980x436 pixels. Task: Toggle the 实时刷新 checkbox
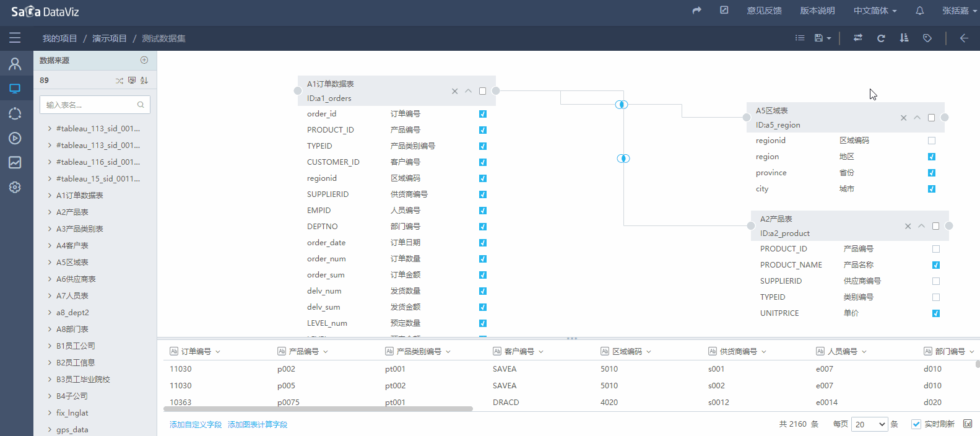tap(916, 424)
